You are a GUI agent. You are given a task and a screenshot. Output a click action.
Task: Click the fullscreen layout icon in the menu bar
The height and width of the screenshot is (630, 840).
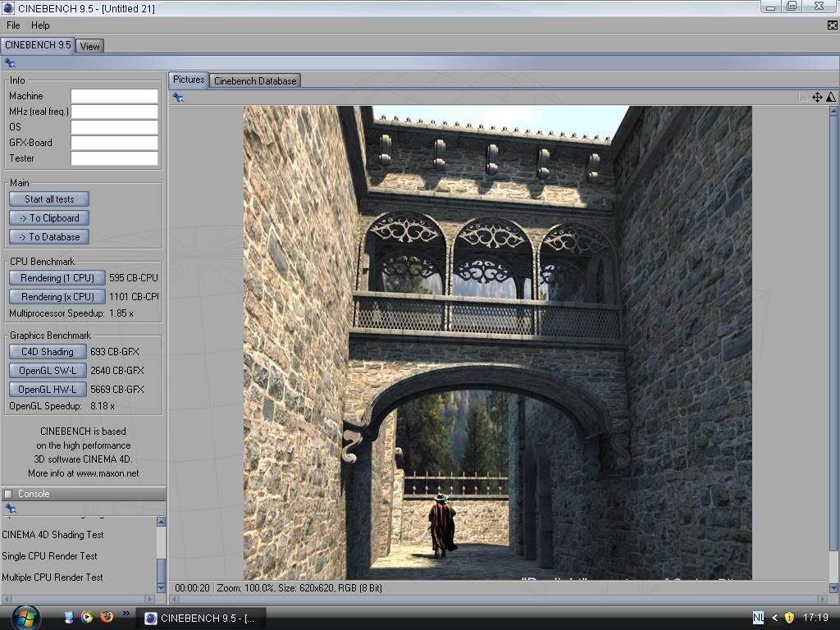832,25
